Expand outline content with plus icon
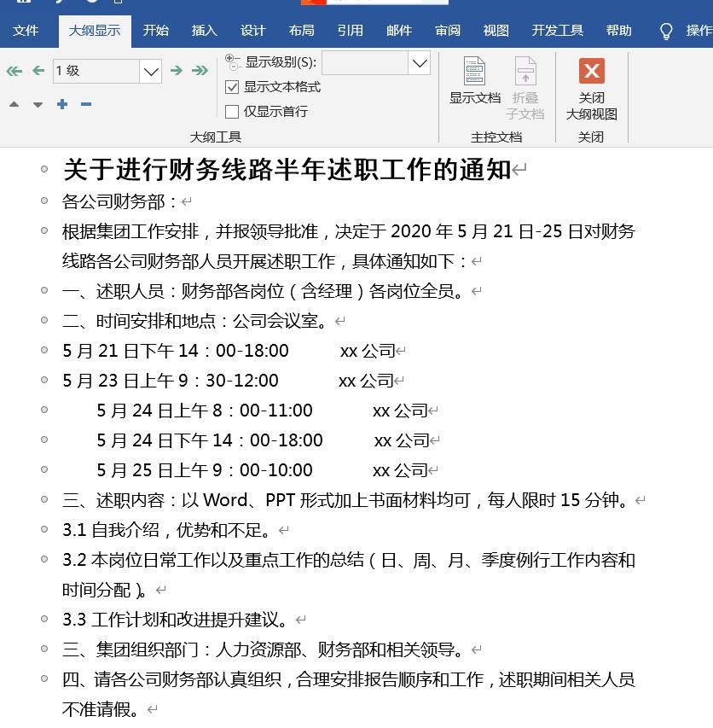Image resolution: width=713 pixels, height=728 pixels. [x=61, y=104]
